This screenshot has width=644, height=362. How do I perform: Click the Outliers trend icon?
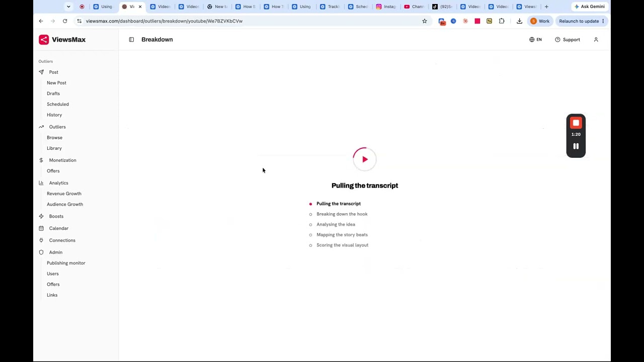coord(41,127)
